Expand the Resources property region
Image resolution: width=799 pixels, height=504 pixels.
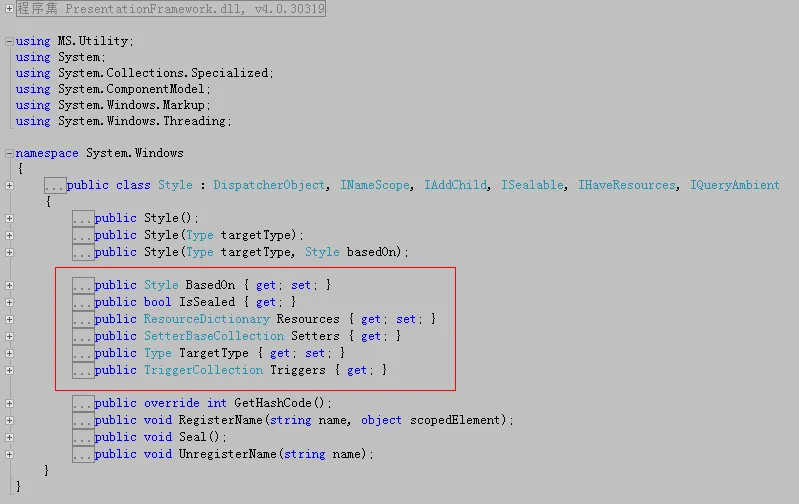coord(9,320)
